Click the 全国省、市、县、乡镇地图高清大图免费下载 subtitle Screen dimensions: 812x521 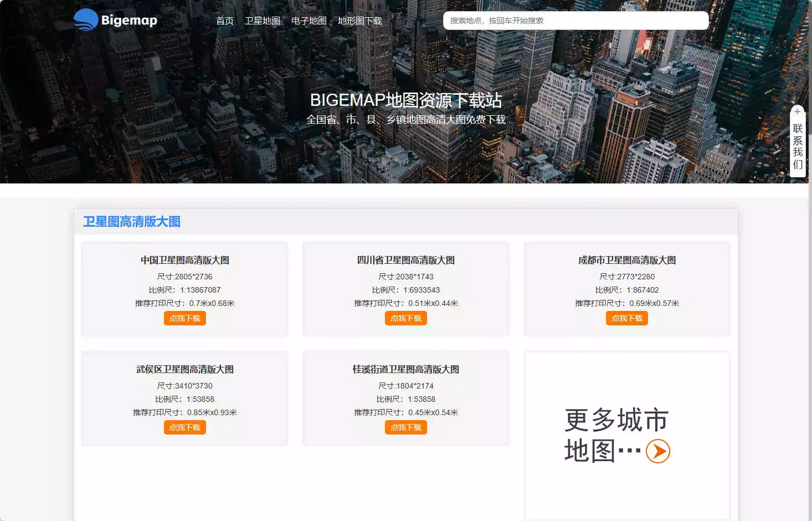click(x=406, y=119)
